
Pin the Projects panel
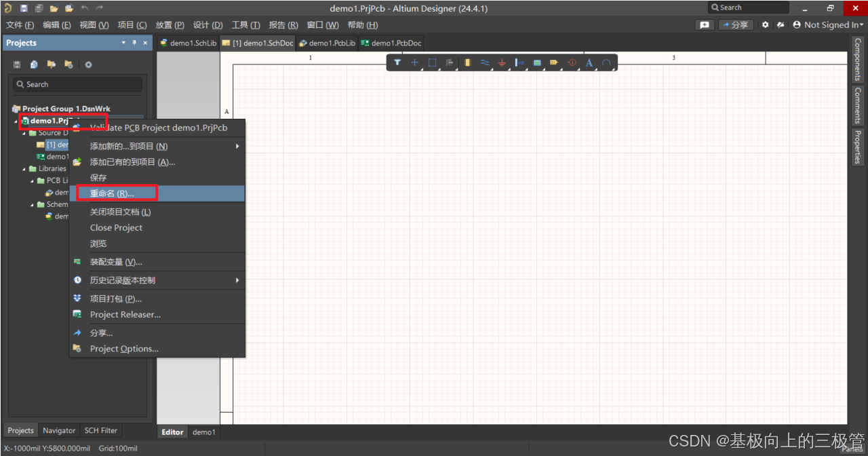(134, 43)
